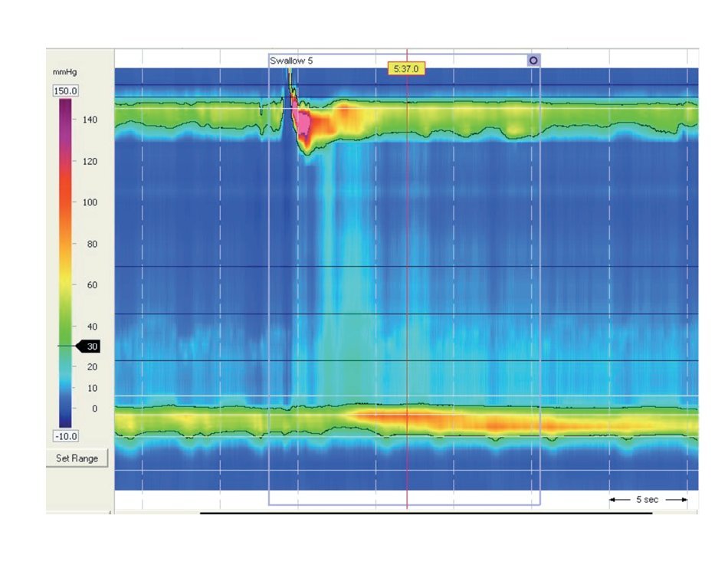Click the 5 sec time scale indicator
Screen dimensions: 728x568
pos(649,499)
